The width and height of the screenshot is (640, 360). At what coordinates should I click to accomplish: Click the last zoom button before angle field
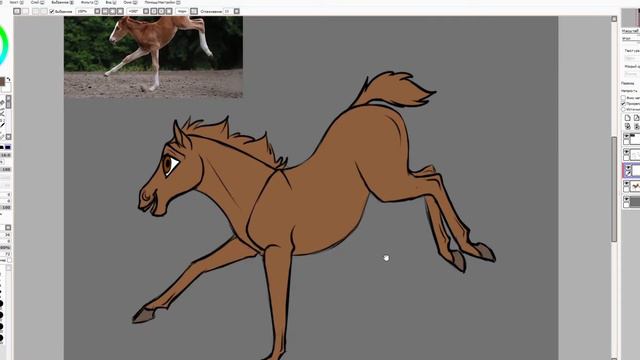tap(120, 11)
